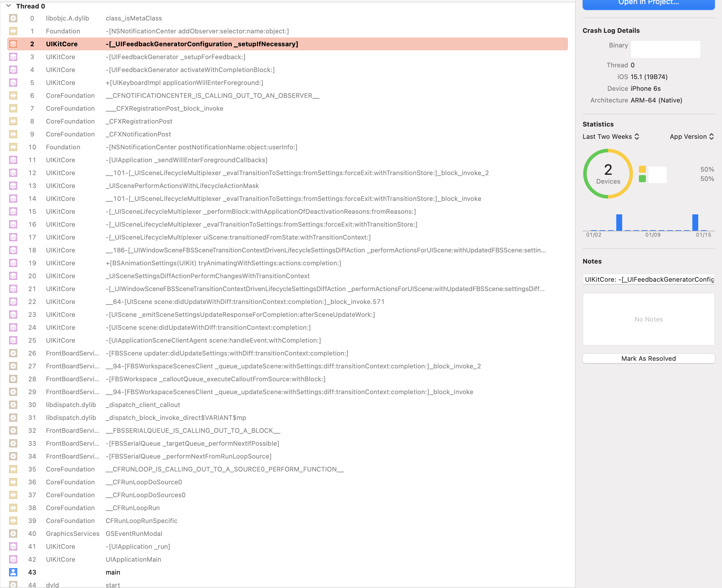Select frame 11 _sendWillEnterForegroundCallbacks row
This screenshot has height=588, width=722.
tap(186, 160)
